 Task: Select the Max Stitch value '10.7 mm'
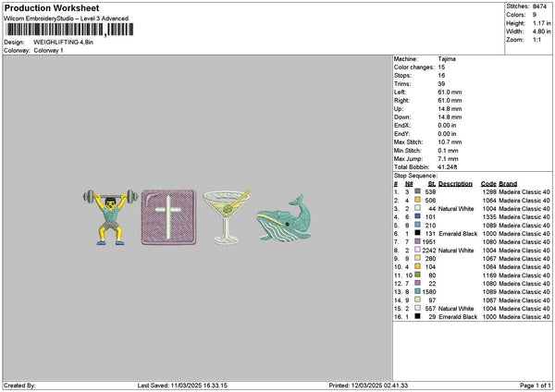pos(450,142)
